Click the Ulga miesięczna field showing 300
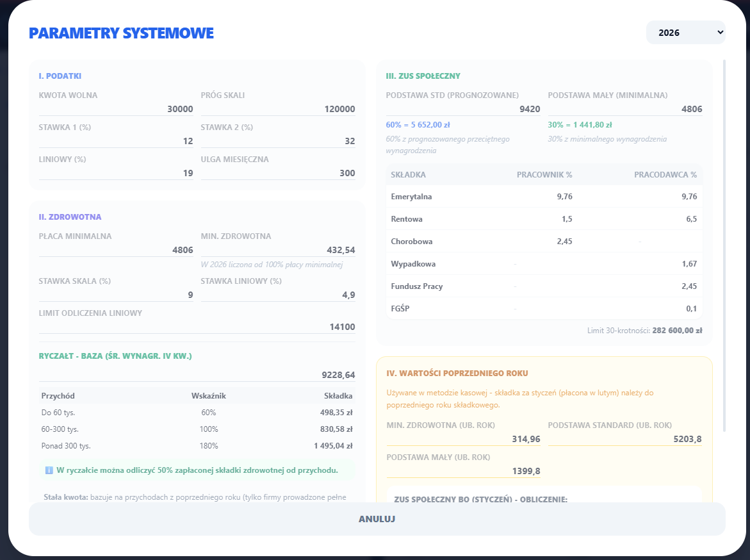This screenshot has height=560, width=750. coord(278,173)
